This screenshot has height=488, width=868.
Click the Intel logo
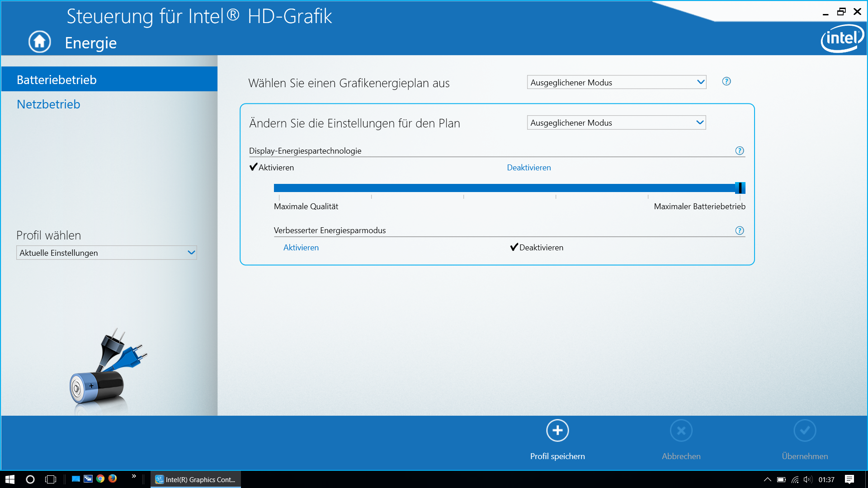(842, 38)
